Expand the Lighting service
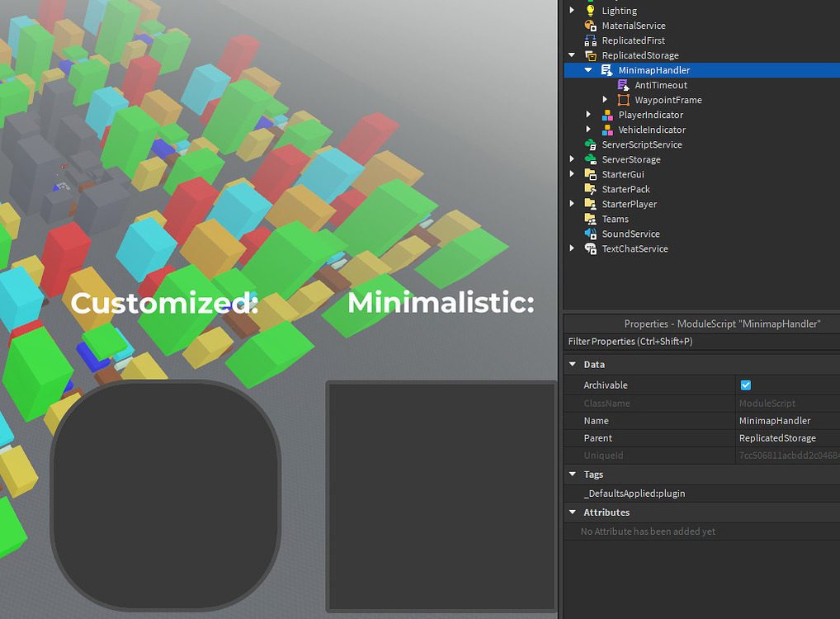840x619 pixels. click(572, 10)
